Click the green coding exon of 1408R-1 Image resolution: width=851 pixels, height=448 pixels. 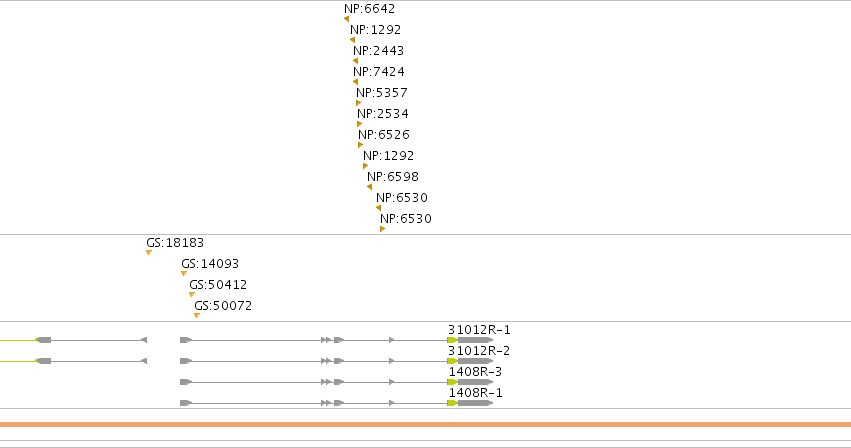[452, 403]
